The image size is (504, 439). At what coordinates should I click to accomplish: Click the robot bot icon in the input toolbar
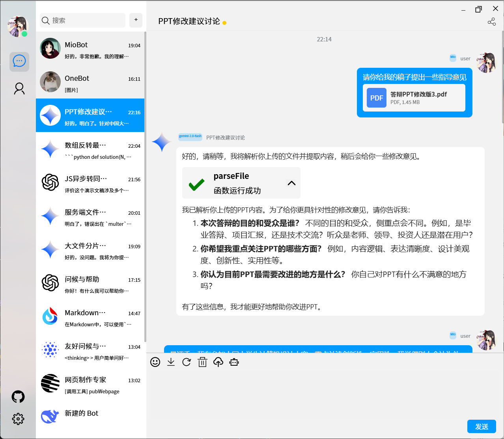pyautogui.click(x=234, y=362)
